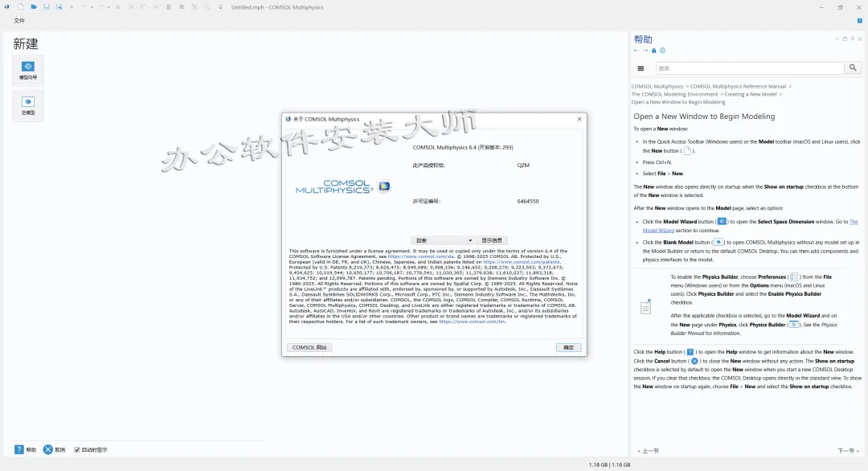This screenshot has width=868, height=471.
Task: Go back in the Help panel history
Action: tap(637, 51)
